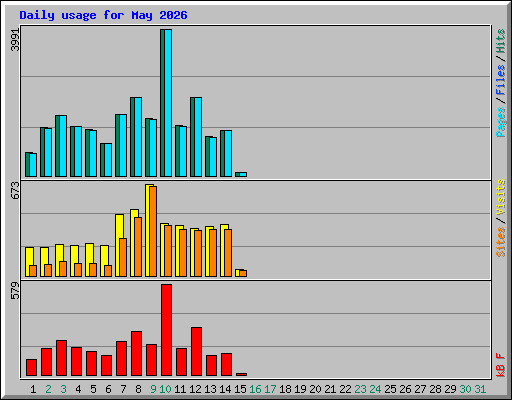Select day 7 on the x-axis

(123, 389)
